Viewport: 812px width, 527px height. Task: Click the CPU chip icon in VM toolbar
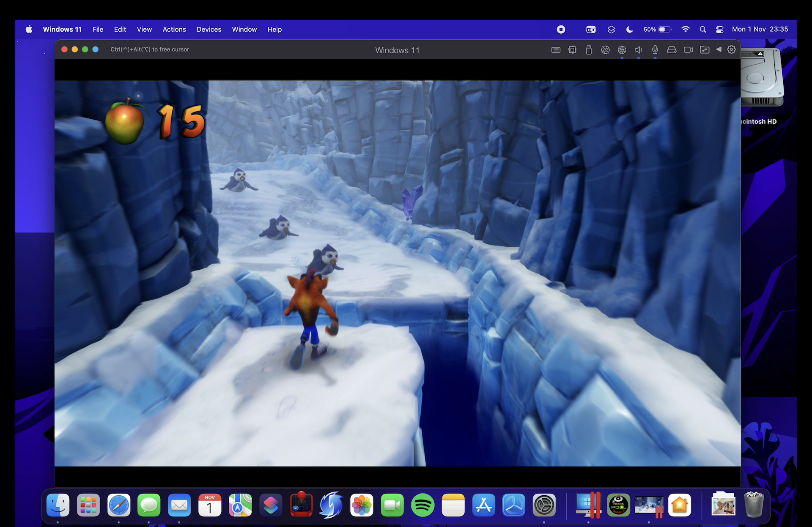[x=572, y=50]
